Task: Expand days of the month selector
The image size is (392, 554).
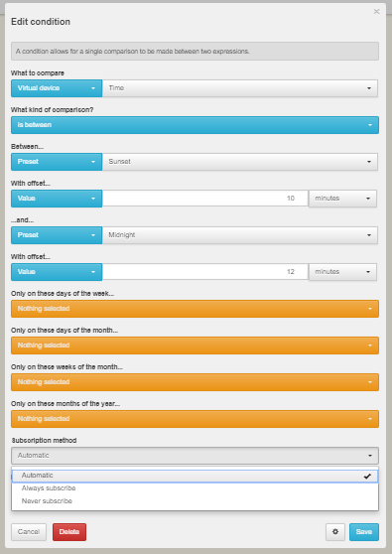Action: 195,346
